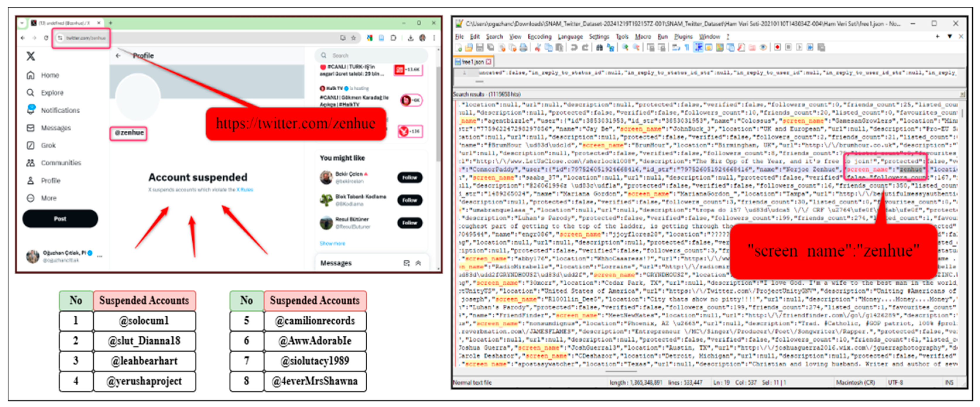Click the Show more link under suggestions
Screen dimensions: 980x407
[x=332, y=243]
